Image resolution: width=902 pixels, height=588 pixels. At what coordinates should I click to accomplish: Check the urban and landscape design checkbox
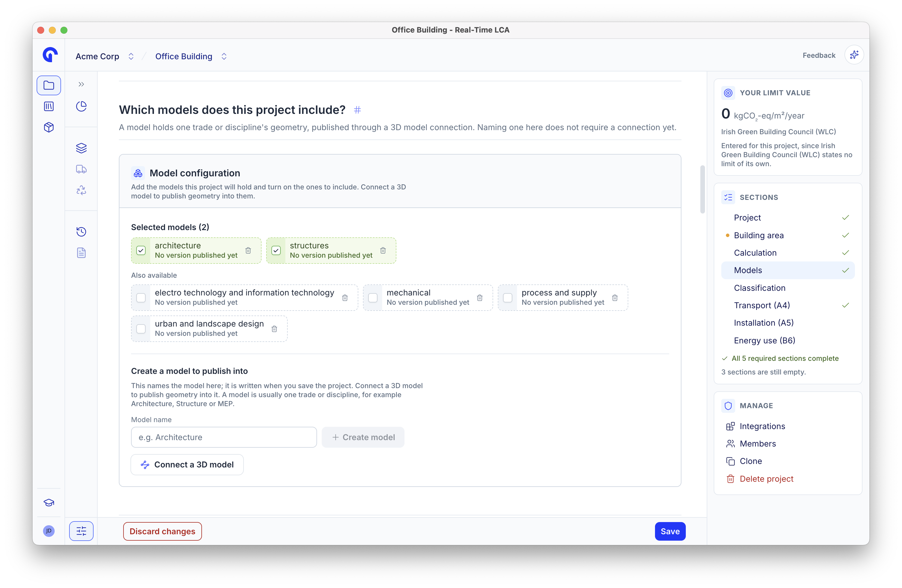pyautogui.click(x=141, y=329)
